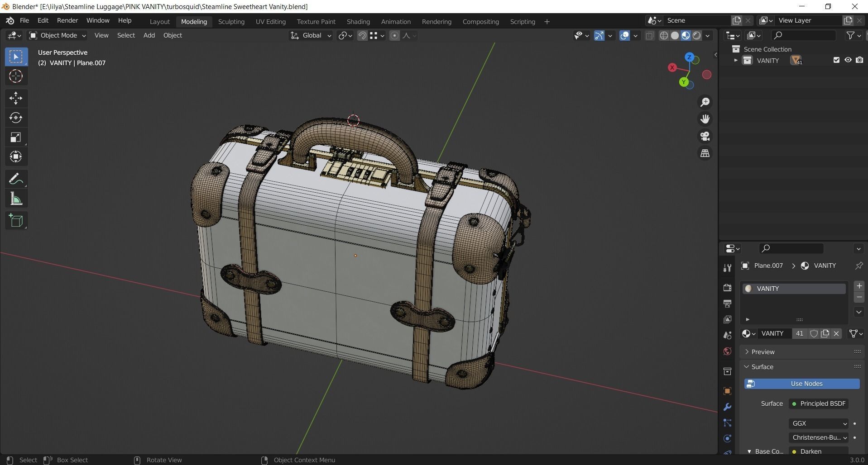This screenshot has height=465, width=868.
Task: Click the Use Nodes button
Action: [802, 384]
